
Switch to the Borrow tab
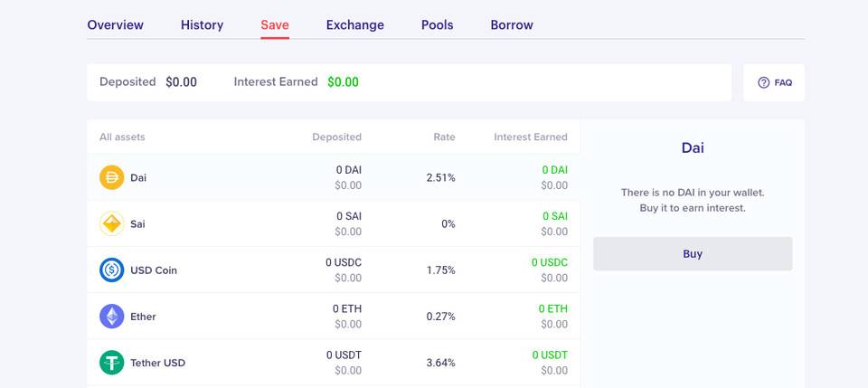coord(512,25)
